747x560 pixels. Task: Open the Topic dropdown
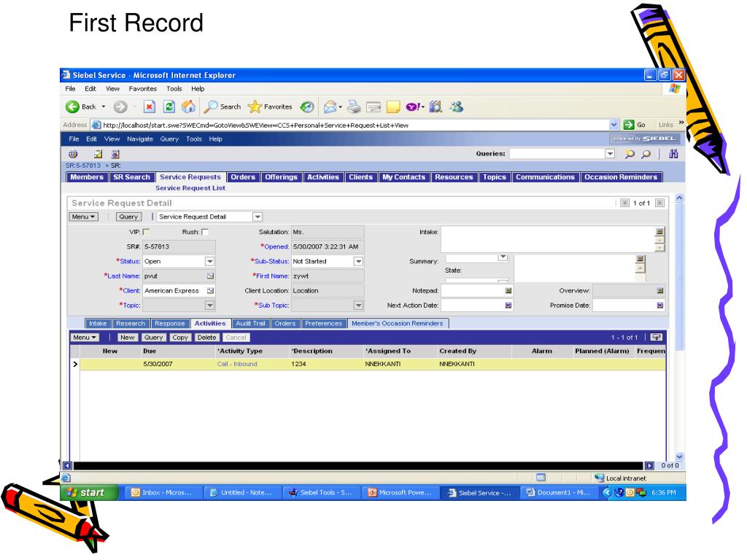coord(209,306)
